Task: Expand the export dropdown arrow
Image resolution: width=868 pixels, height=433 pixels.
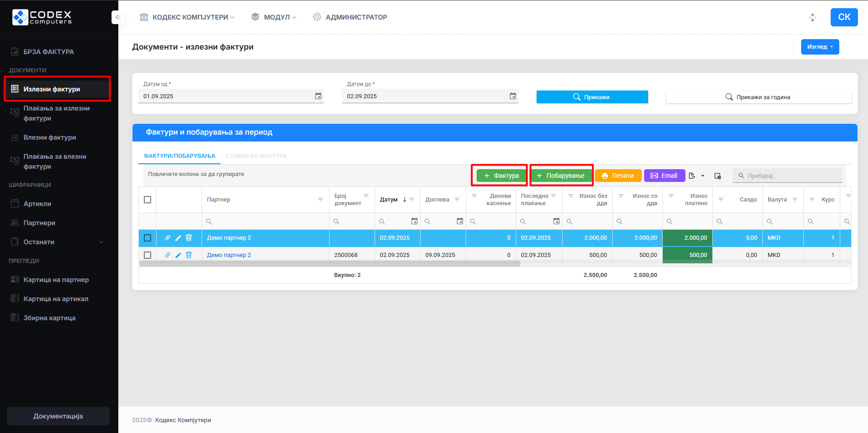Action: pyautogui.click(x=702, y=176)
